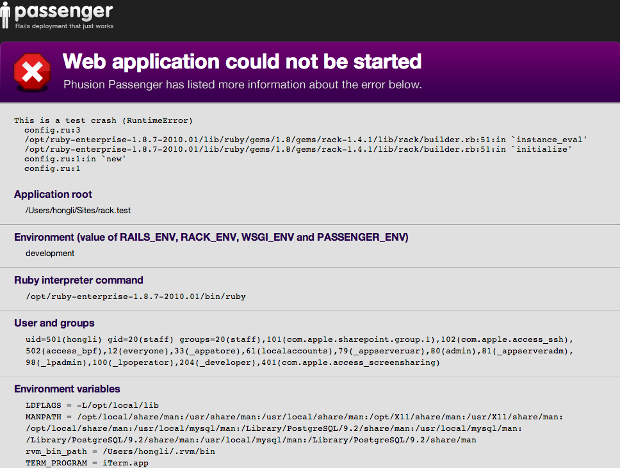Select the 'development' environment value
This screenshot has width=620, height=468.
(50, 253)
